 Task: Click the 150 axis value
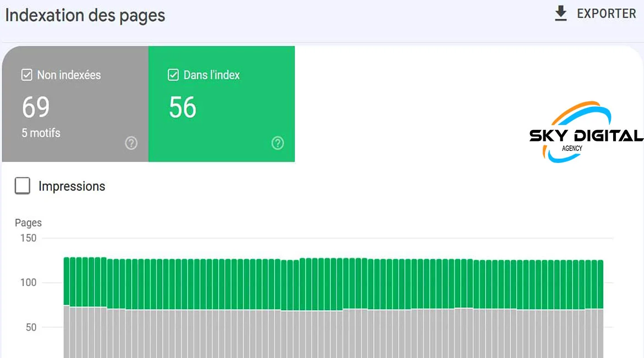pos(28,238)
